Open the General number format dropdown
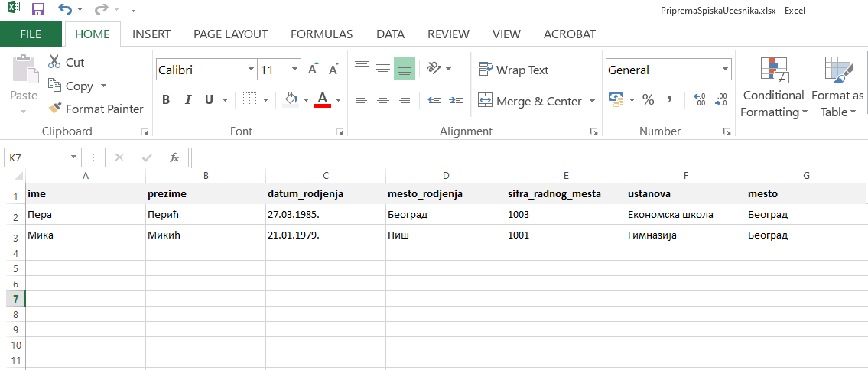The image size is (868, 370). (x=725, y=70)
